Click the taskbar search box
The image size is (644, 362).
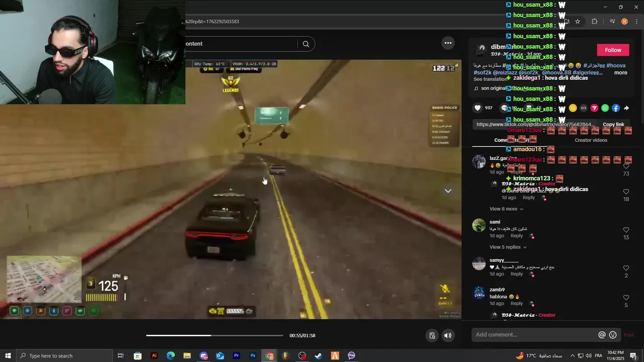click(64, 356)
